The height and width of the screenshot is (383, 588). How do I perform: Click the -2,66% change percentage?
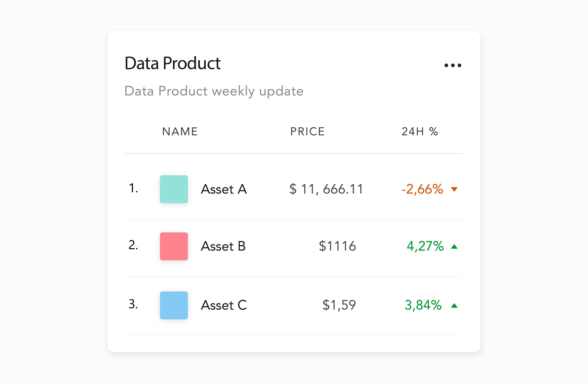(x=422, y=189)
